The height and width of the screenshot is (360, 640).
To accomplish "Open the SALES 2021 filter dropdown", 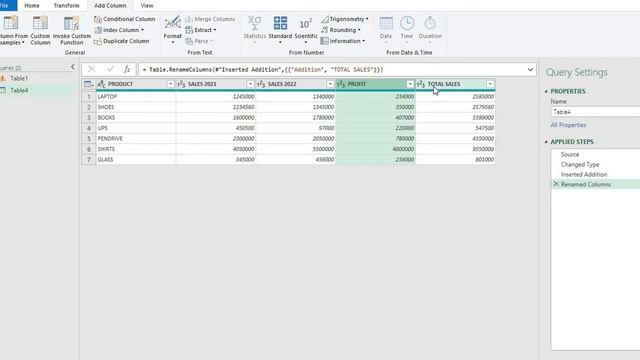I will (x=250, y=84).
